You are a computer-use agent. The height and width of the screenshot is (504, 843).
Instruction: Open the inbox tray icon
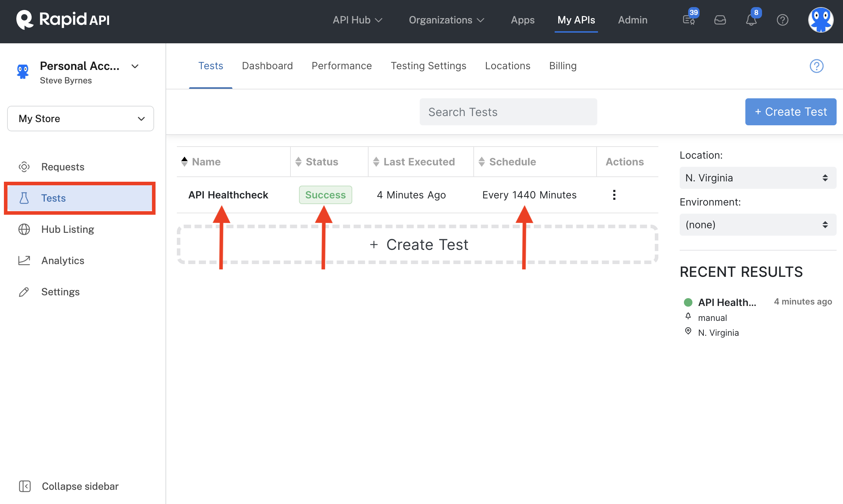720,20
